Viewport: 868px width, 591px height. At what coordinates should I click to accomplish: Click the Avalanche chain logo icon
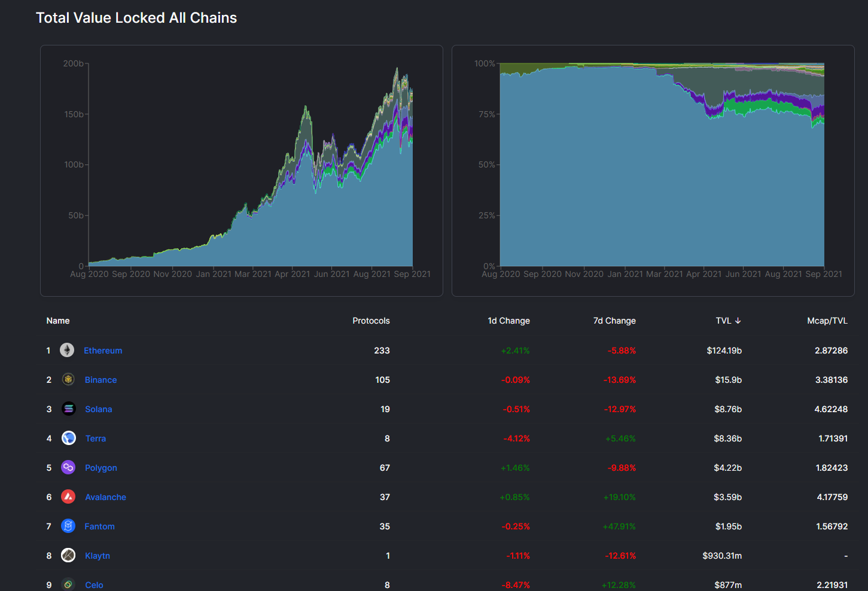68,497
